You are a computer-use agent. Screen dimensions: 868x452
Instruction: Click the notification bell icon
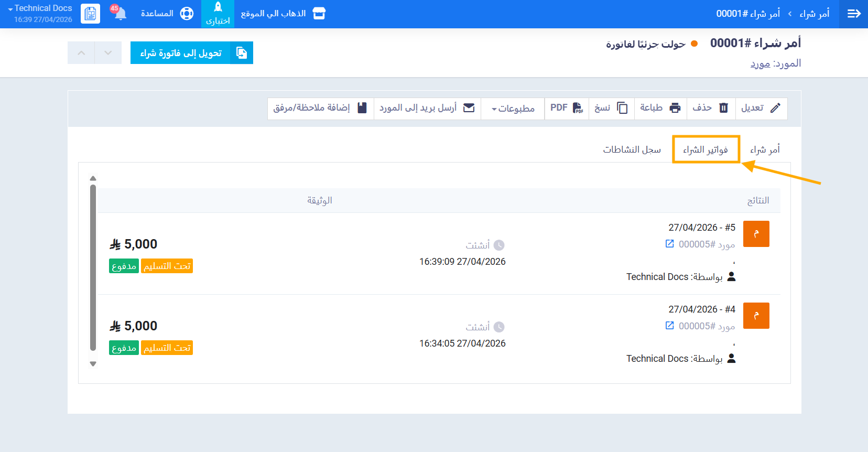[120, 14]
